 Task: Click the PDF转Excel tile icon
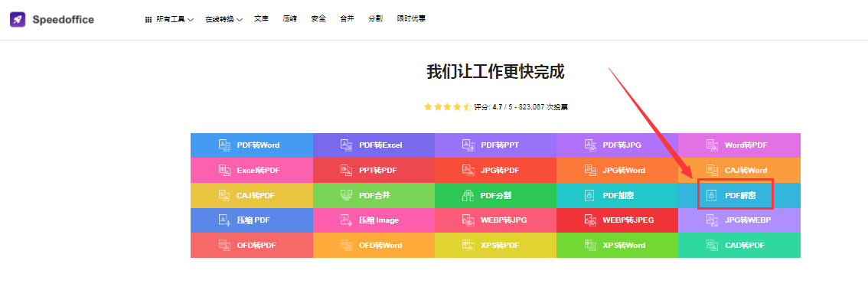[346, 145]
